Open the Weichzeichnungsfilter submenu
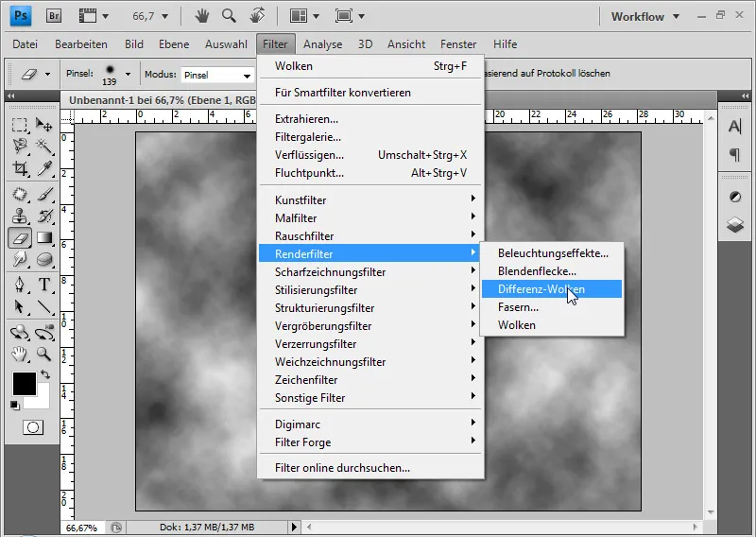Screen dimensions: 756x537 pos(370,362)
